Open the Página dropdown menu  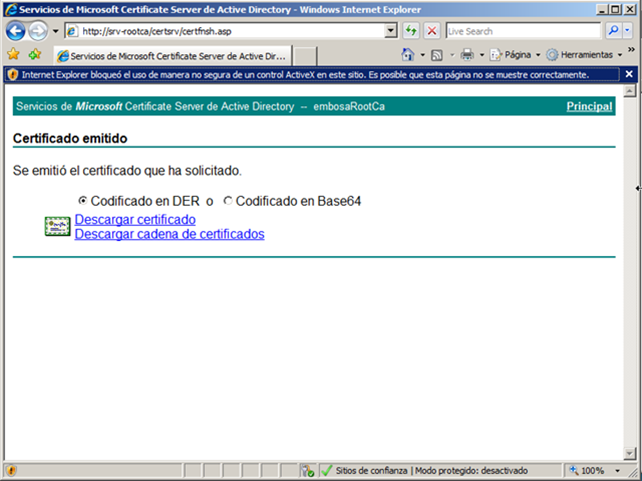point(517,54)
